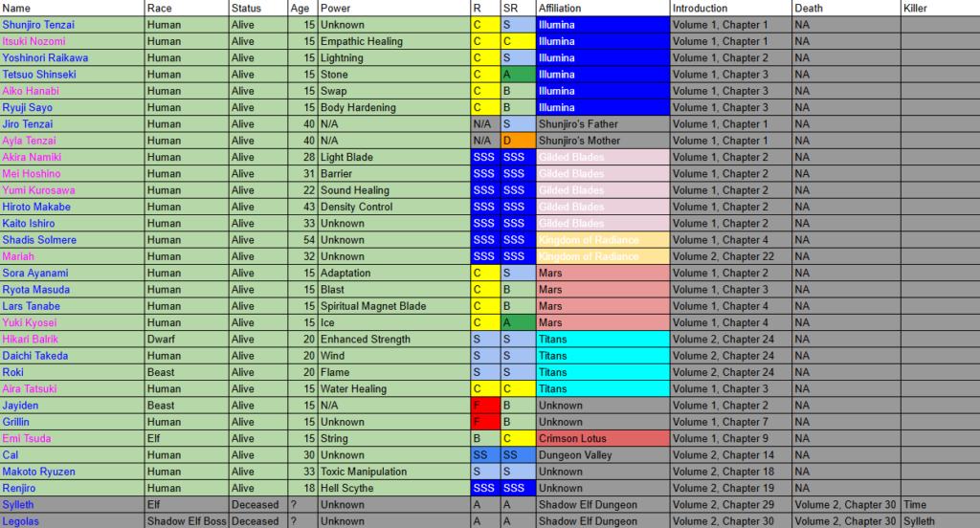Click orange D rank cell in Ayla Tenzai row
This screenshot has height=528, width=980.
[x=517, y=141]
